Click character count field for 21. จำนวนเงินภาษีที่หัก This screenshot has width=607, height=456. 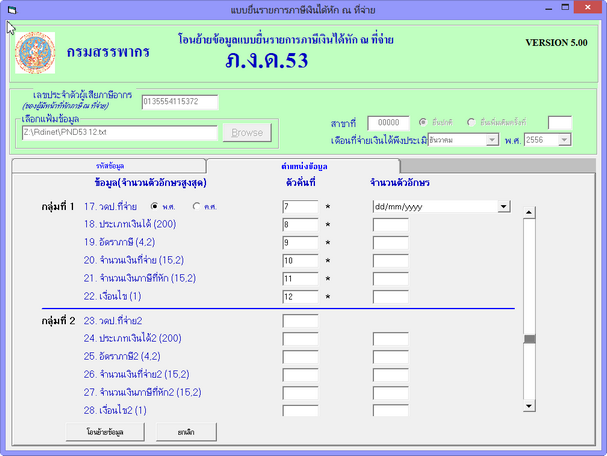[391, 279]
